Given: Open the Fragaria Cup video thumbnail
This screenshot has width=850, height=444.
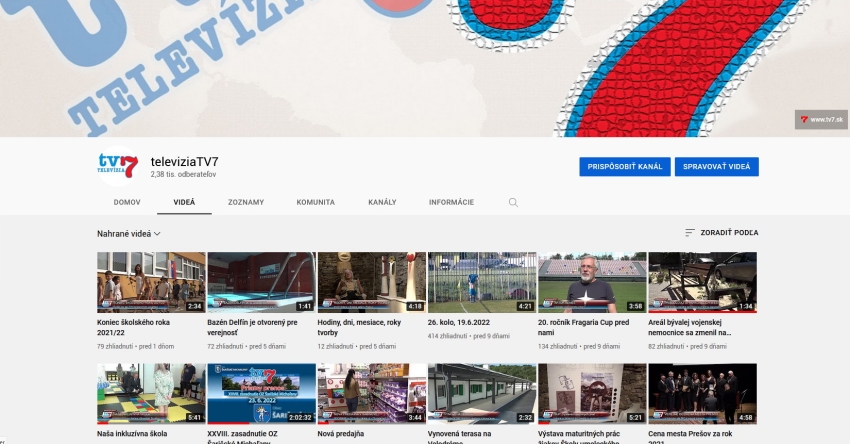Looking at the screenshot, I should coord(593,282).
